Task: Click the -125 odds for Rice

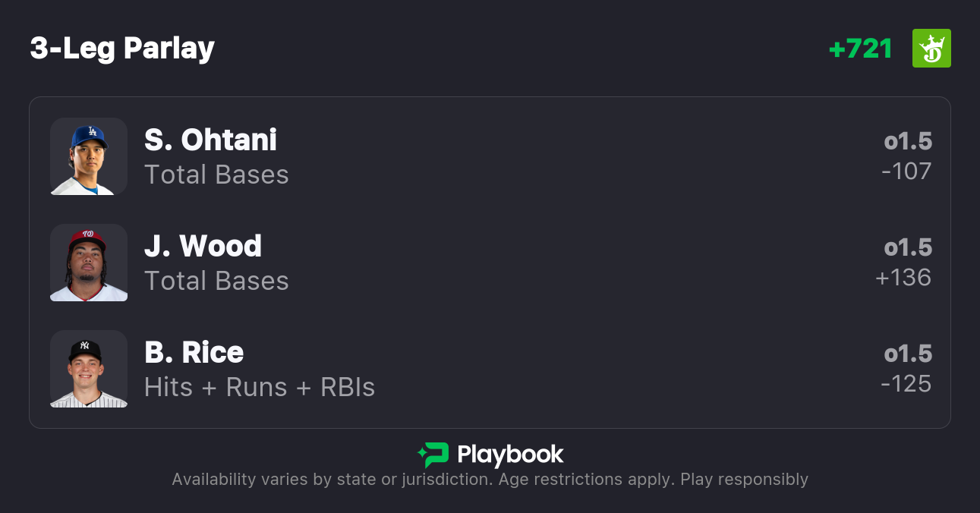Action: click(x=906, y=384)
